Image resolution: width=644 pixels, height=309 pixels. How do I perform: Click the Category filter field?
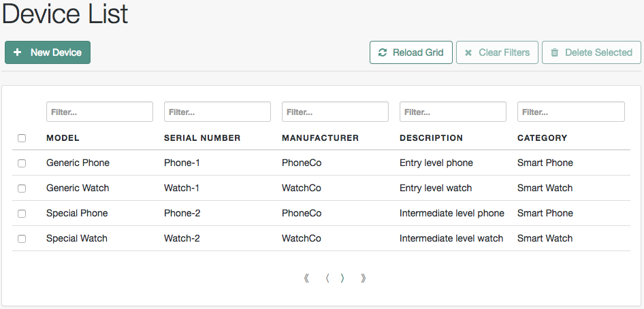pyautogui.click(x=570, y=112)
